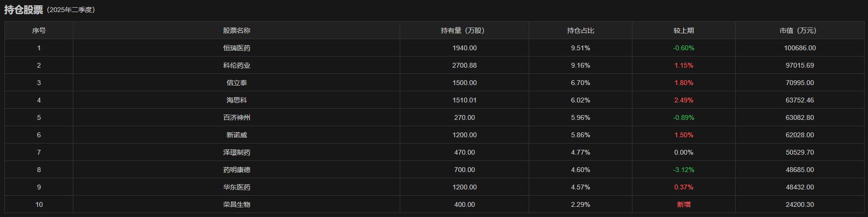Click the 序号 column header
The height and width of the screenshot is (217, 868).
[x=39, y=30]
